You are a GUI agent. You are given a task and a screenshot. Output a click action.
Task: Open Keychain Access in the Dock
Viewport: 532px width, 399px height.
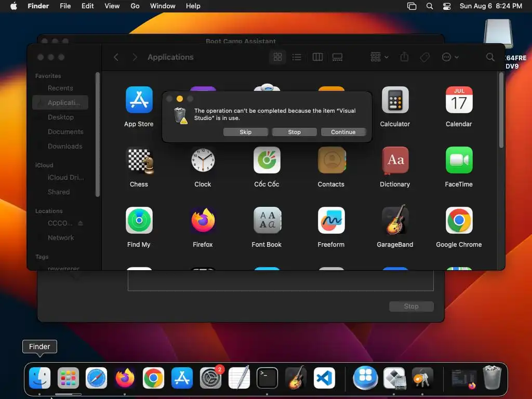(422, 378)
